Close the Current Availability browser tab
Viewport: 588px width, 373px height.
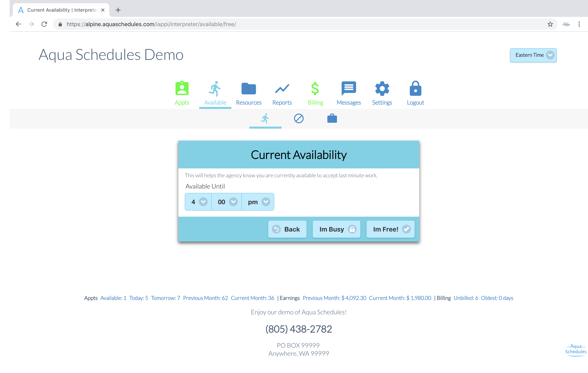point(103,10)
